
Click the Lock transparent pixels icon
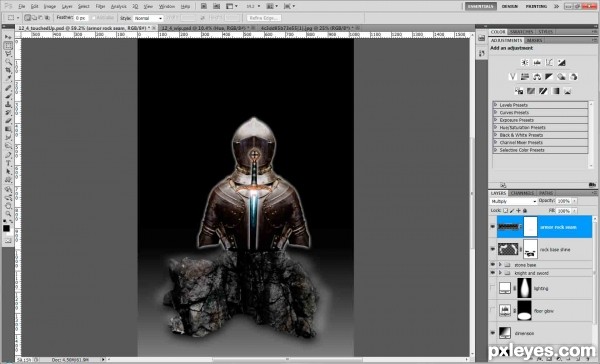tap(505, 211)
